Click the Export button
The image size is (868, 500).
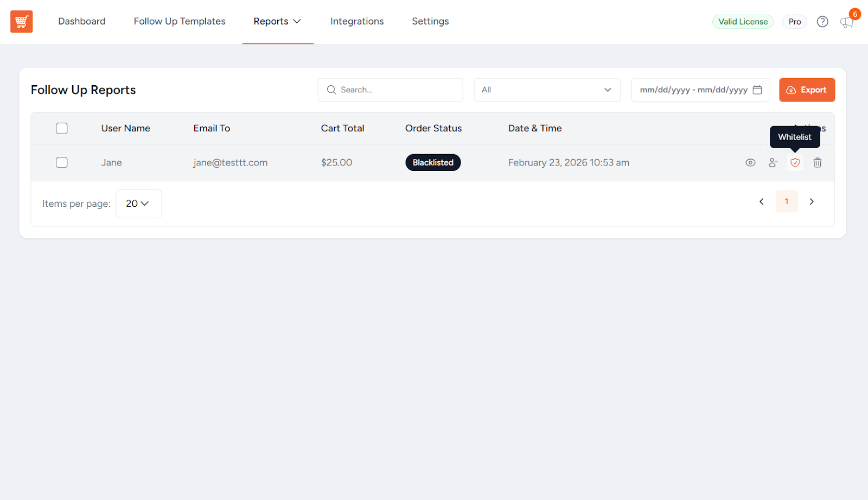click(x=807, y=90)
